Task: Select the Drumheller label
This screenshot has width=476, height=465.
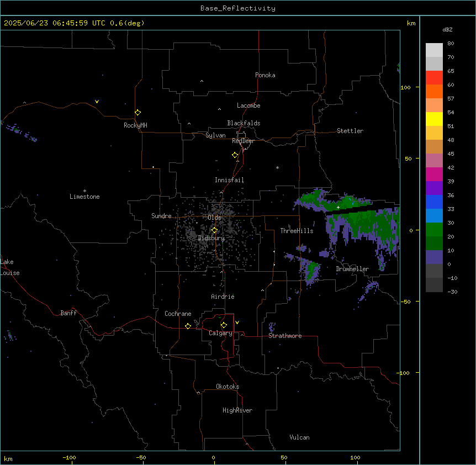Action: coord(352,269)
